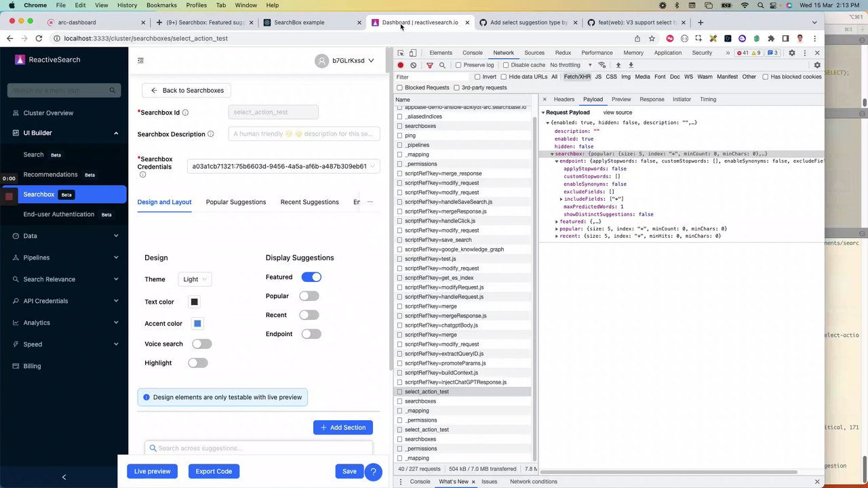The height and width of the screenshot is (488, 868).
Task: Click the Import HAR upload arrow icon
Action: coord(618,65)
